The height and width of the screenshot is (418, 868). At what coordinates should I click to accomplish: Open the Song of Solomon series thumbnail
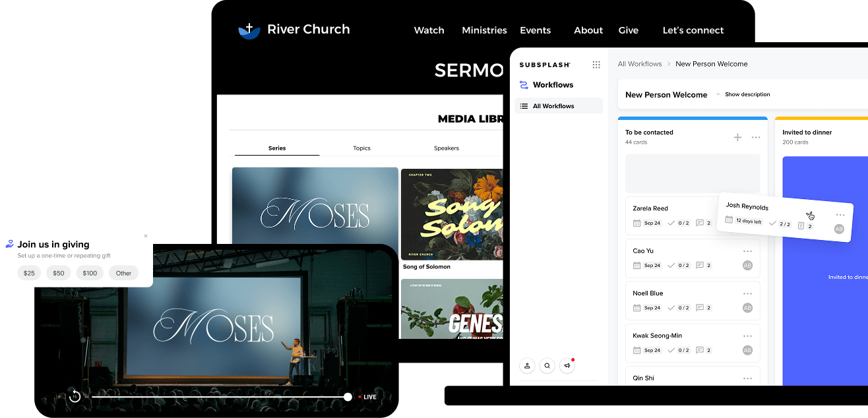coord(452,214)
